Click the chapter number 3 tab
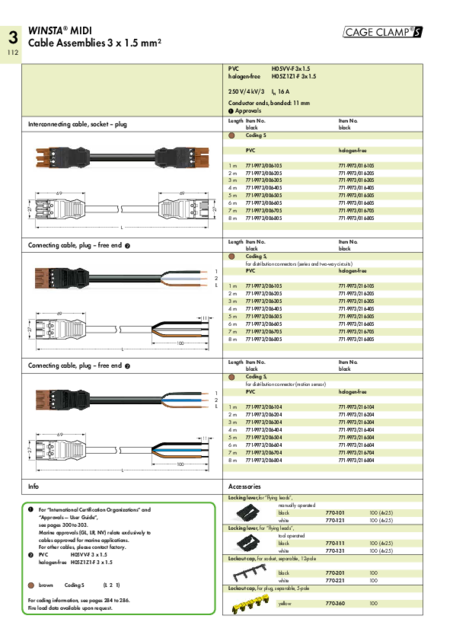The width and height of the screenshot is (453, 641). pos(13,38)
